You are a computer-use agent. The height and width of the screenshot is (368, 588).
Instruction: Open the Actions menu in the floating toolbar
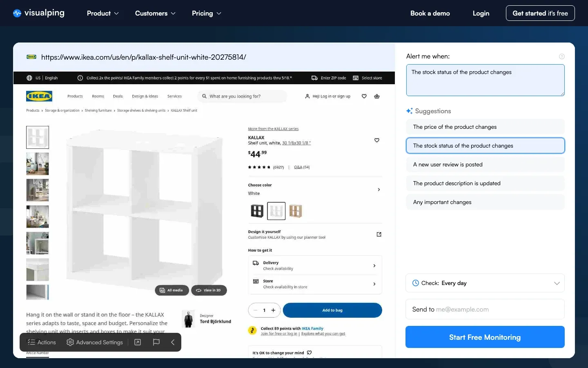click(x=42, y=342)
